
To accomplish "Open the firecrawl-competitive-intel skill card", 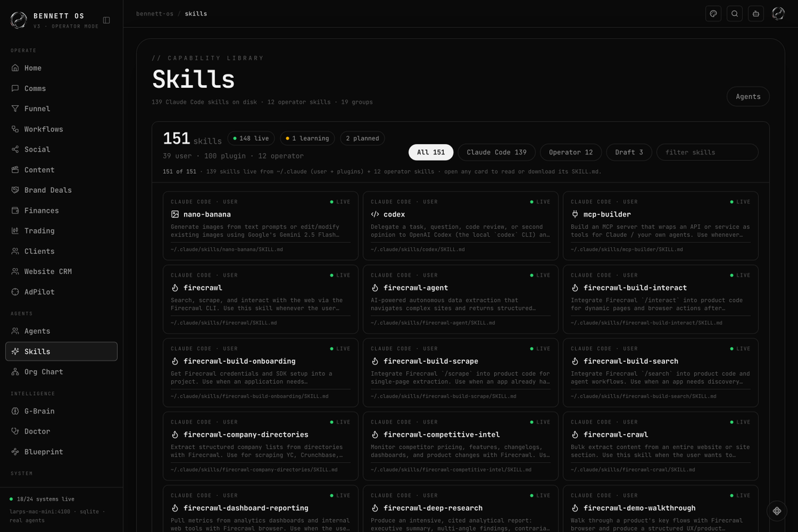I will [460, 446].
